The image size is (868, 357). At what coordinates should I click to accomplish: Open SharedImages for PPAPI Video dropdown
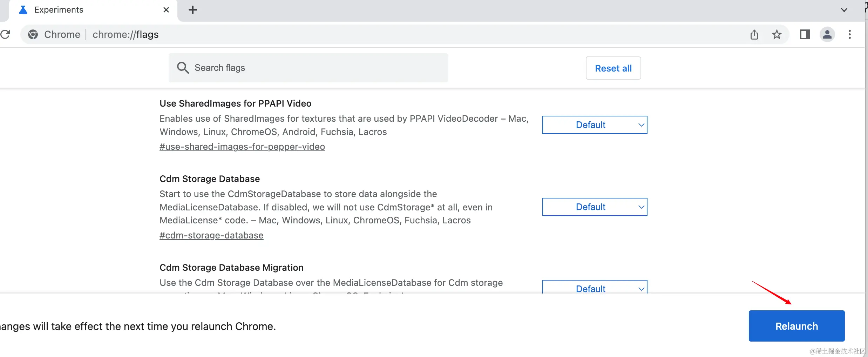coord(595,125)
